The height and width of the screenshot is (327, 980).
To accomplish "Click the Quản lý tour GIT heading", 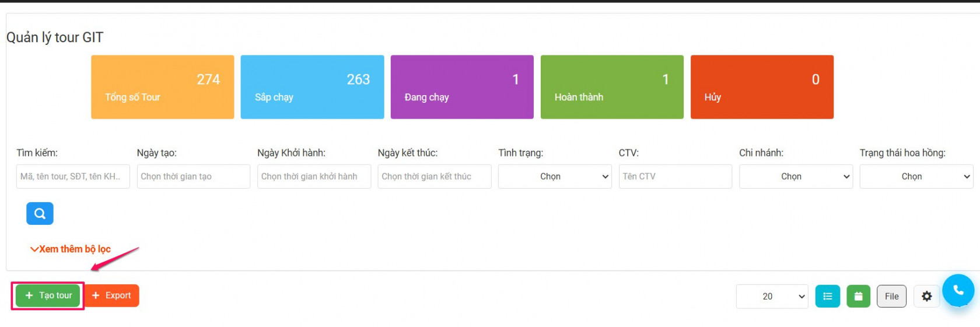I will click(x=55, y=37).
